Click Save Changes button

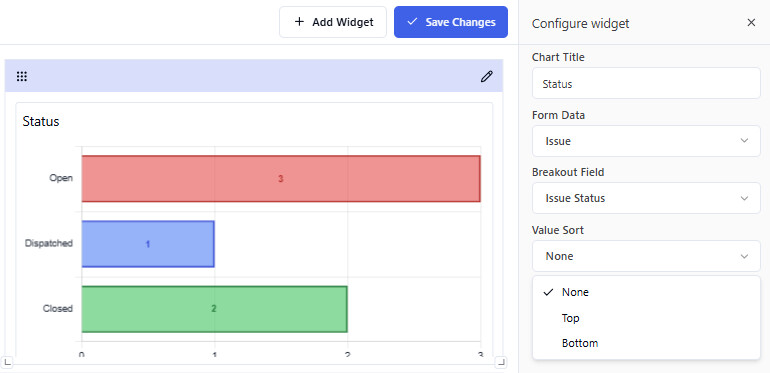(451, 22)
